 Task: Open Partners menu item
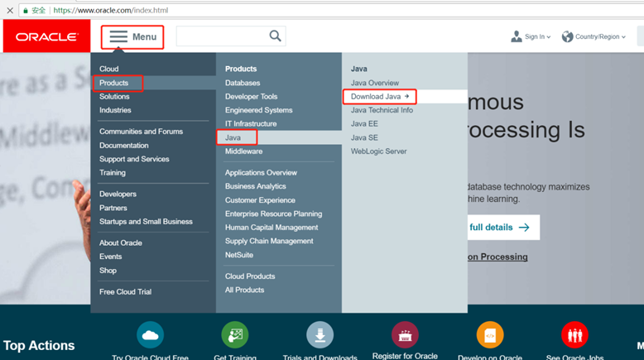point(113,208)
